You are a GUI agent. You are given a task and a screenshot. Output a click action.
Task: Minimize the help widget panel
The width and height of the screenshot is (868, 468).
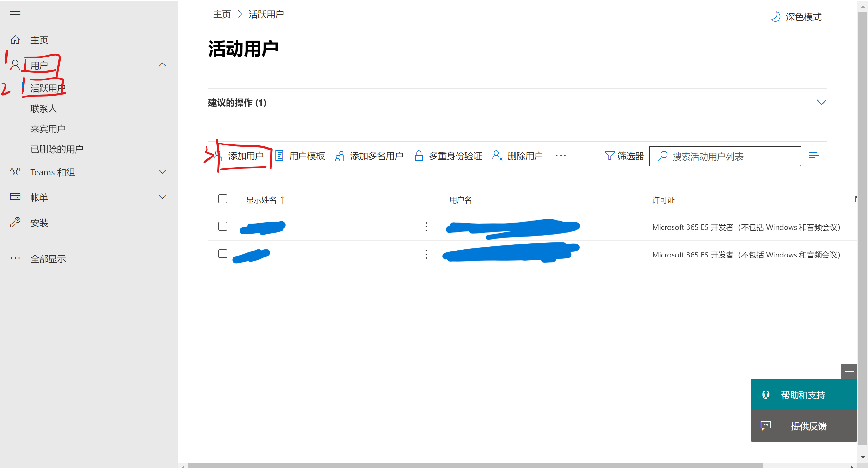[849, 371]
